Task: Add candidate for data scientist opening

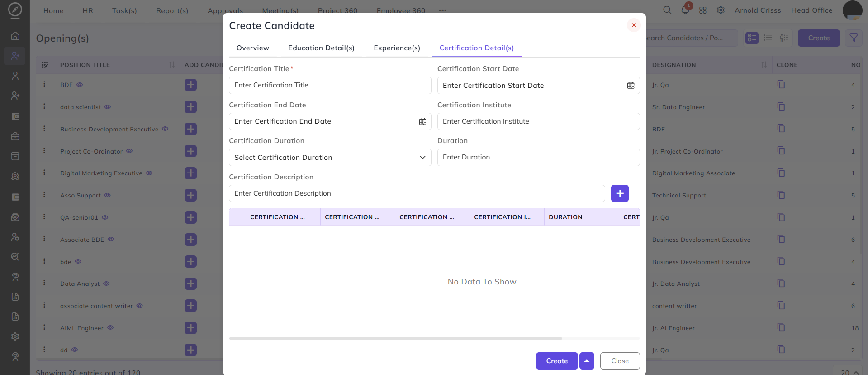Action: coord(190,107)
